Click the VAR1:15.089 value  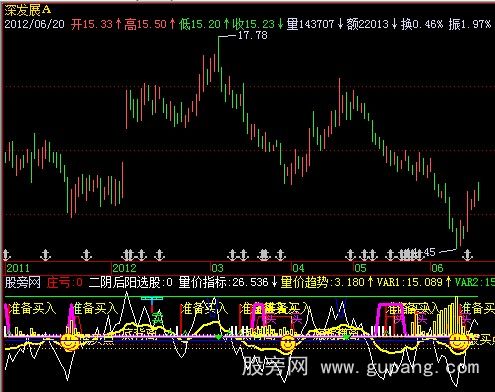click(409, 283)
